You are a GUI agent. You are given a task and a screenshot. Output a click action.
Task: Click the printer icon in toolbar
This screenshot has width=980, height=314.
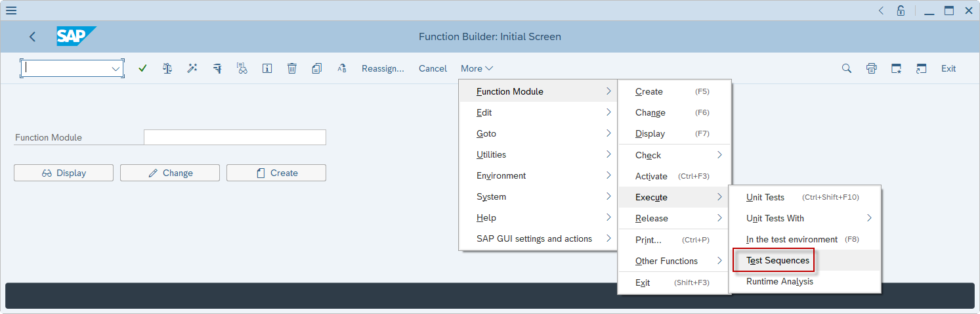coord(872,68)
